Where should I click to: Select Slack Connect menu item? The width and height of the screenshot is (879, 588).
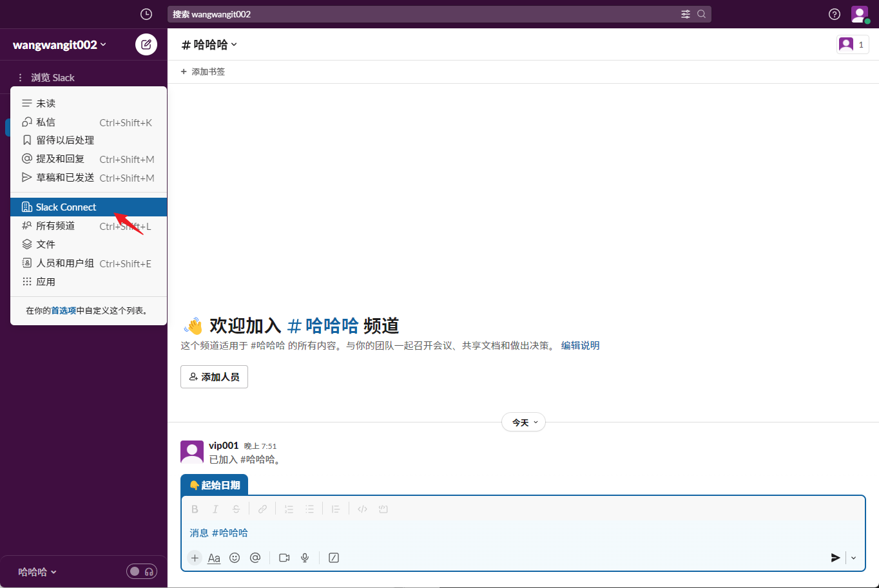tap(89, 207)
